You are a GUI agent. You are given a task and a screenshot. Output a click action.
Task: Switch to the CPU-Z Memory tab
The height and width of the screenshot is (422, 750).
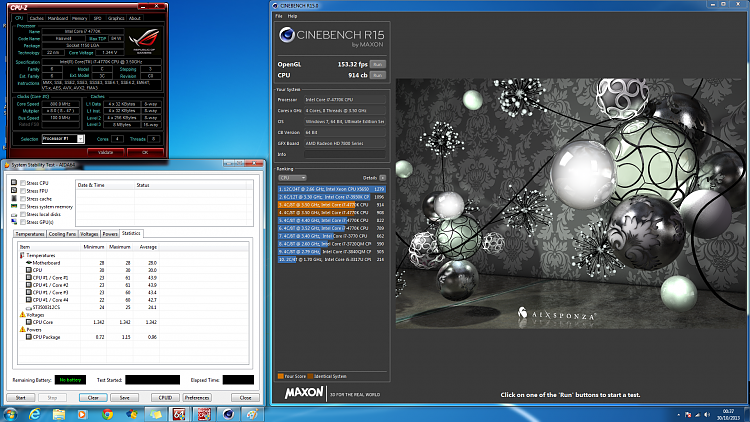[x=79, y=18]
